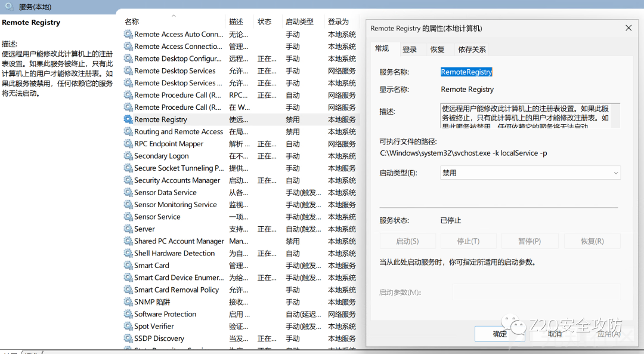Click the 暂停(P) service button
This screenshot has width=644, height=354.
530,241
